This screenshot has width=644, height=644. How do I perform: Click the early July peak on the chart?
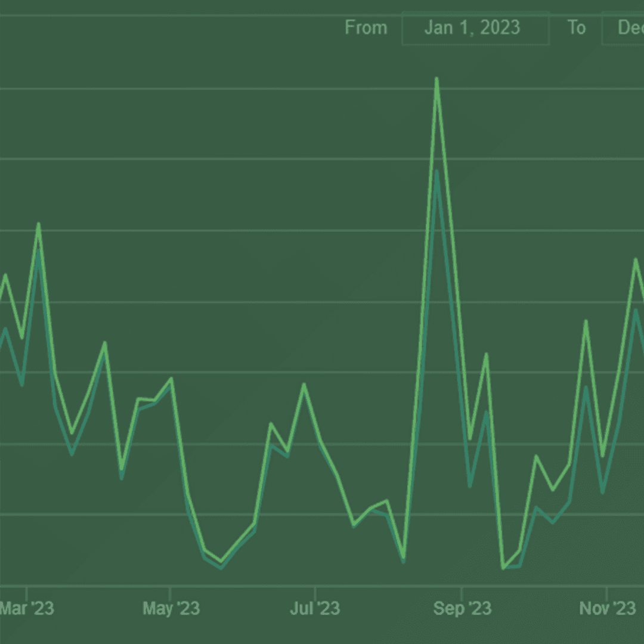point(304,385)
